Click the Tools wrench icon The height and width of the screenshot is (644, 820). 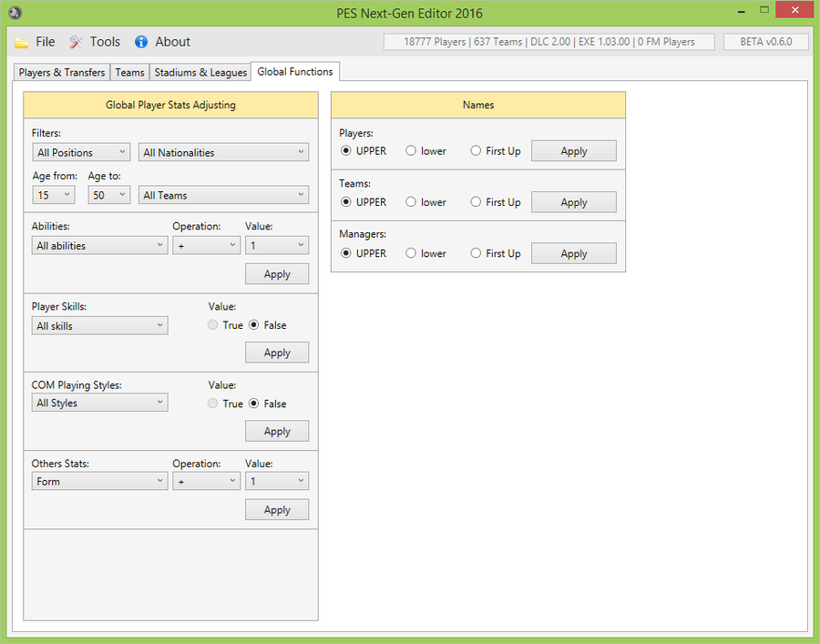(76, 42)
